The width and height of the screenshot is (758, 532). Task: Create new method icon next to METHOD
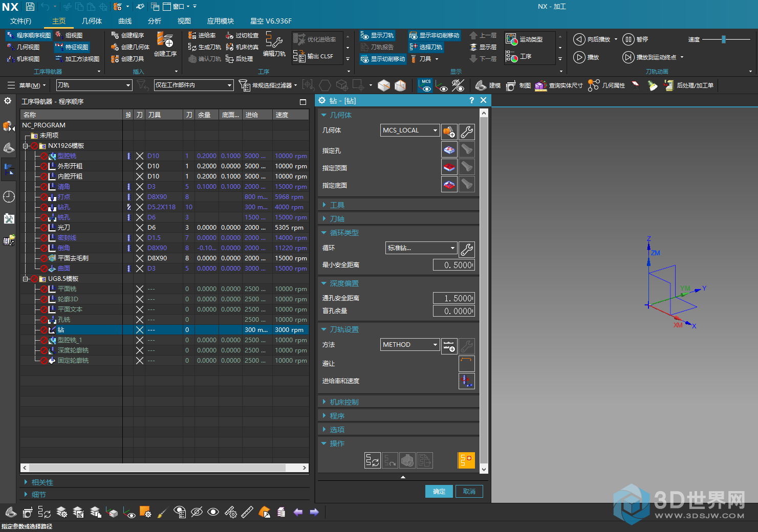click(x=449, y=346)
